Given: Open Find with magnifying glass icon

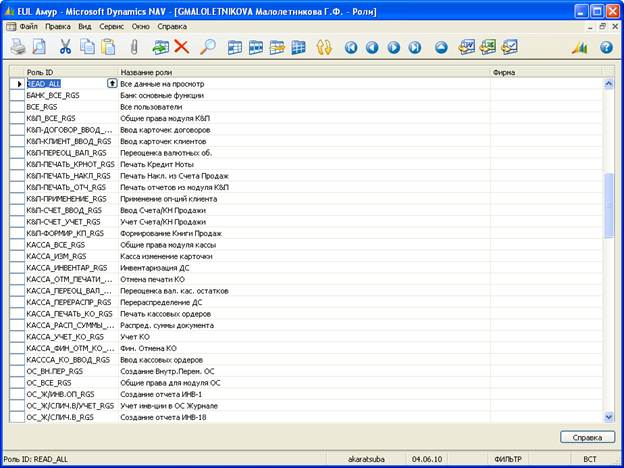Looking at the screenshot, I should click(208, 47).
